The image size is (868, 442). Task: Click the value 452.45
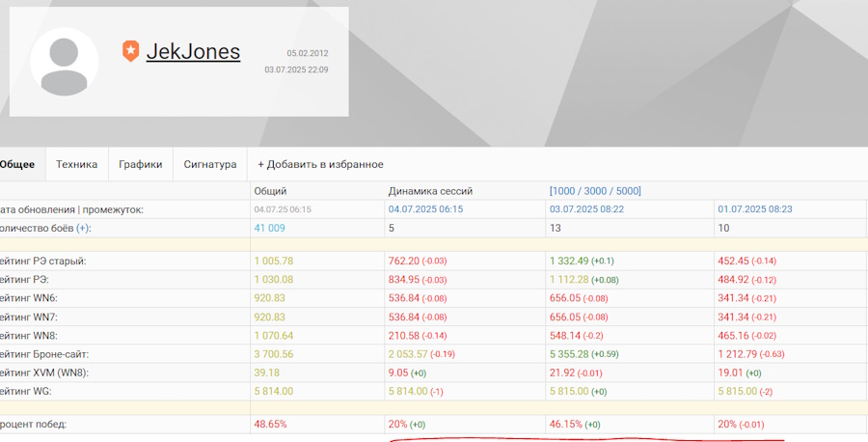pos(734,261)
